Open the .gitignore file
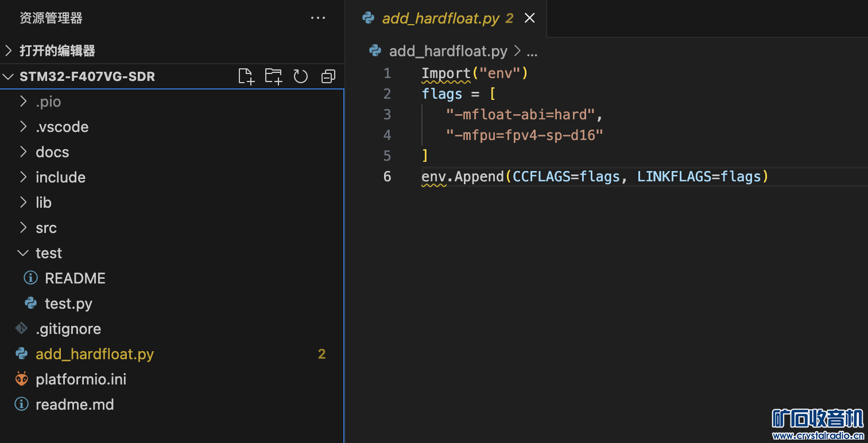The width and height of the screenshot is (868, 443). point(68,329)
